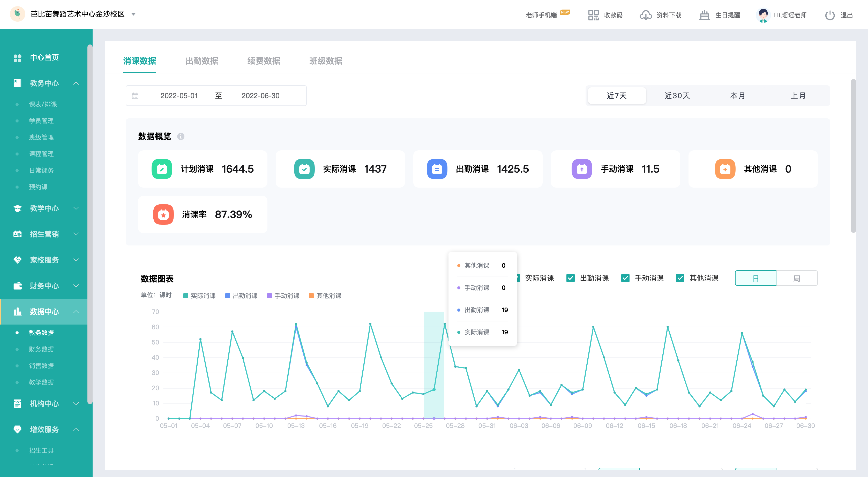Open 财务数据 submenu item
The image size is (868, 477).
tap(41, 349)
